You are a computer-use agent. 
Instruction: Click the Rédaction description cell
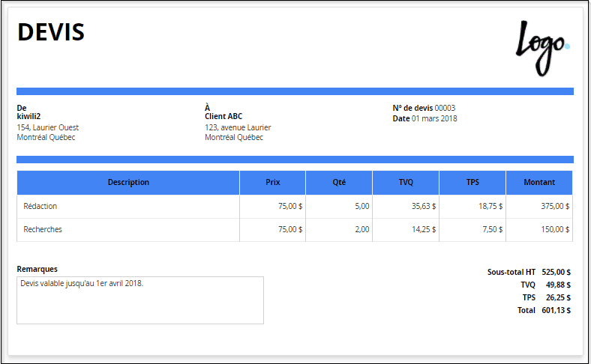click(x=40, y=207)
